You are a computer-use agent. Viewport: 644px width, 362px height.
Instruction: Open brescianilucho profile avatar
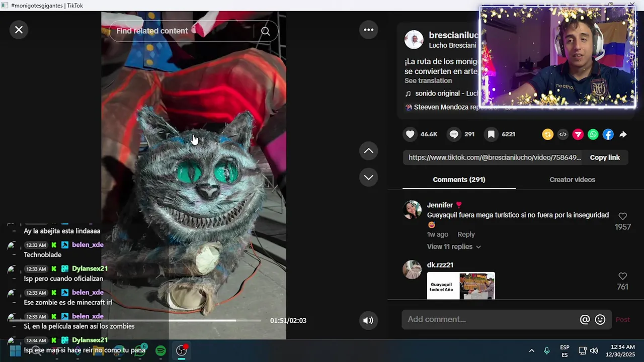point(414,40)
